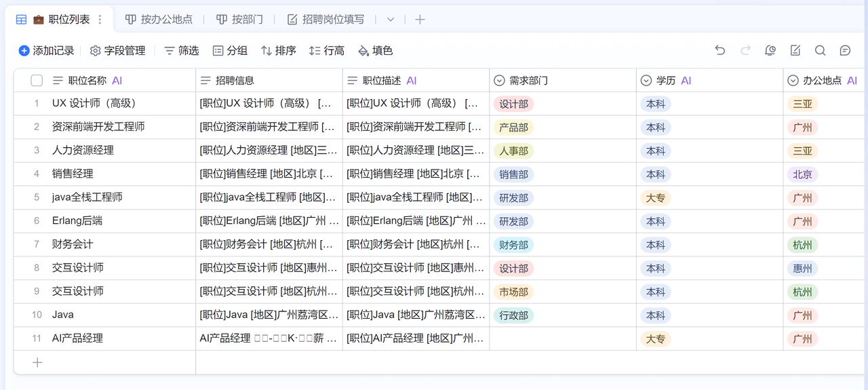Click the 行高 row height tool
Image resolution: width=868 pixels, height=390 pixels.
(x=327, y=51)
